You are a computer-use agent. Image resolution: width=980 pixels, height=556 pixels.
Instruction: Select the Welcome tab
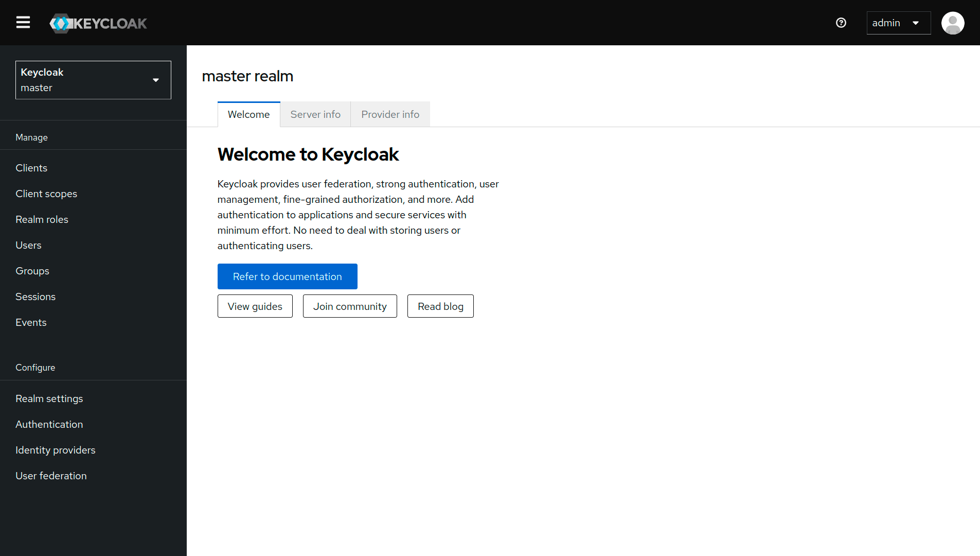point(248,114)
